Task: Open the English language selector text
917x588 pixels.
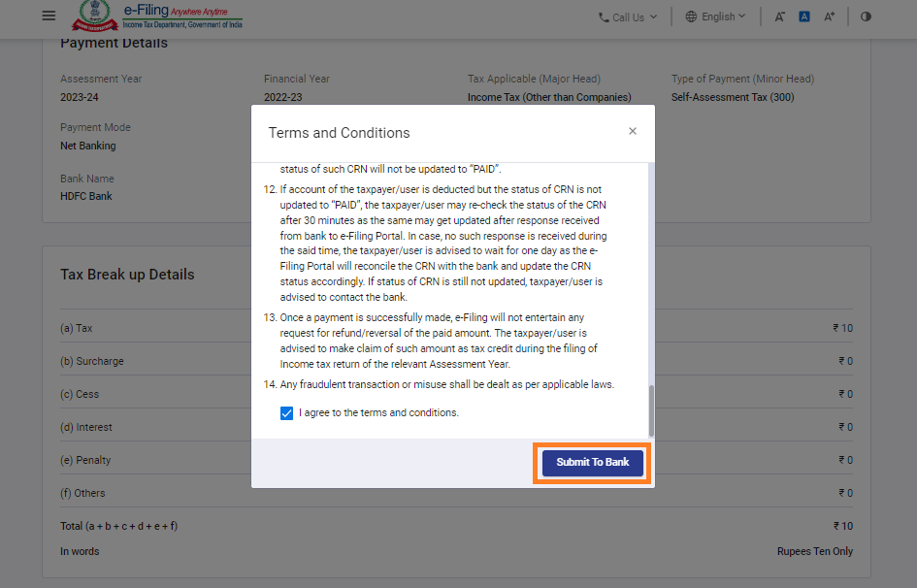Action: point(718,16)
